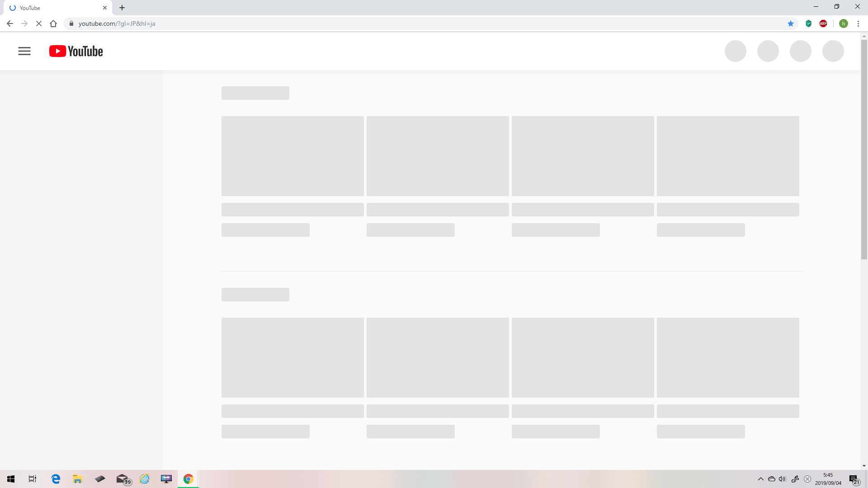Image resolution: width=868 pixels, height=488 pixels.
Task: Open the hamburger menu icon
Action: click(24, 51)
